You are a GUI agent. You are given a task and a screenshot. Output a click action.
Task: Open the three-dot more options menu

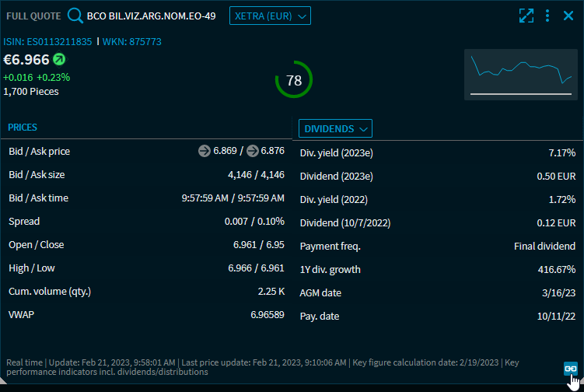coord(547,16)
